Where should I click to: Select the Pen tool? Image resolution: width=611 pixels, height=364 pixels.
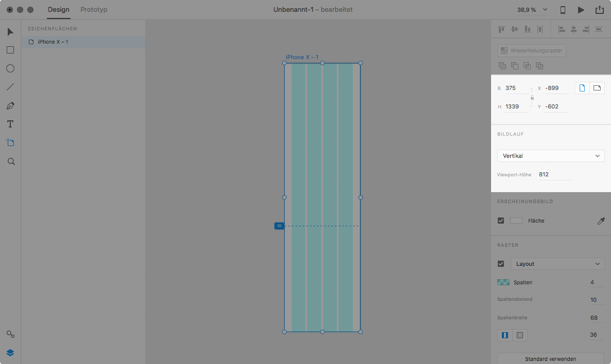click(10, 105)
